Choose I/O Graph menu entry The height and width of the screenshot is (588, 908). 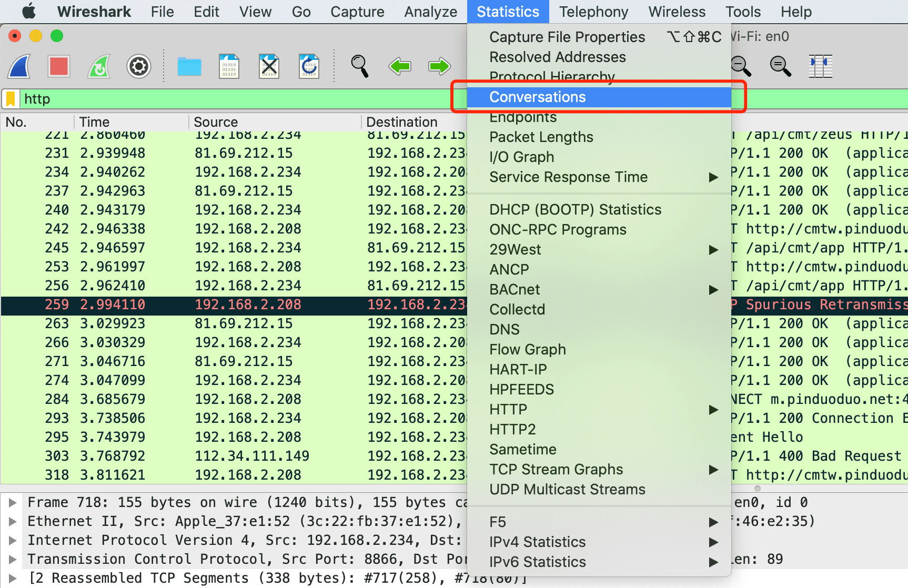tap(522, 157)
